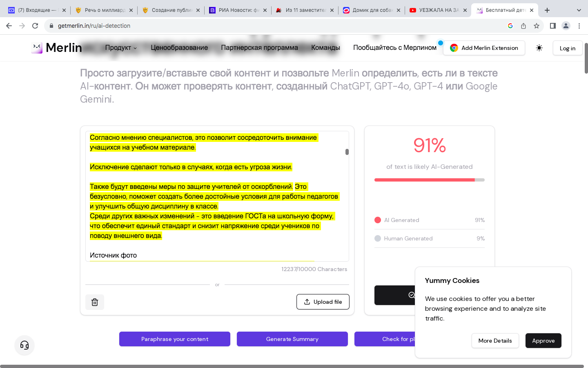Toggle the light/dark theme sun icon
This screenshot has width=588, height=368.
539,48
